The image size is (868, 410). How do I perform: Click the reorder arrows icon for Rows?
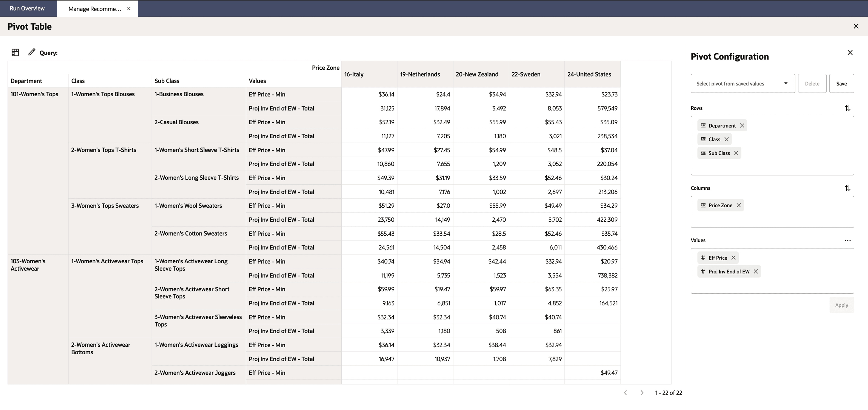(x=848, y=108)
